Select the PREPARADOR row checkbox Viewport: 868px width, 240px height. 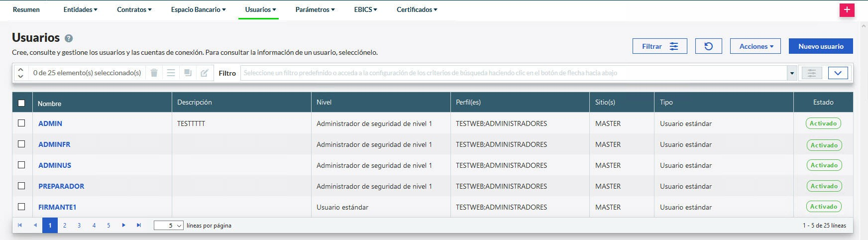tap(21, 186)
